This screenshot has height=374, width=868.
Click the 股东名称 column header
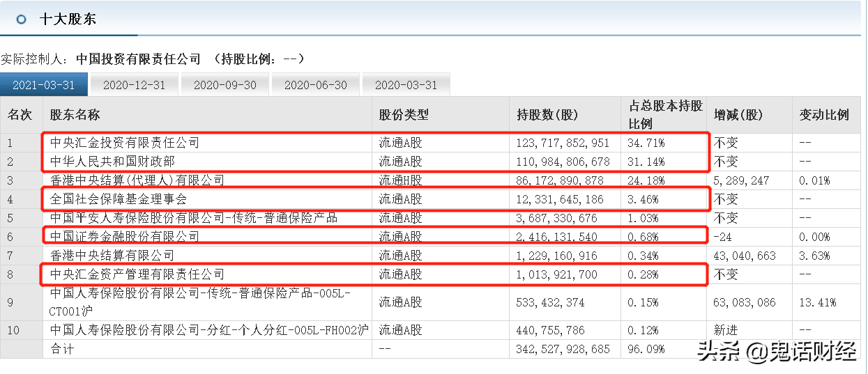[75, 115]
